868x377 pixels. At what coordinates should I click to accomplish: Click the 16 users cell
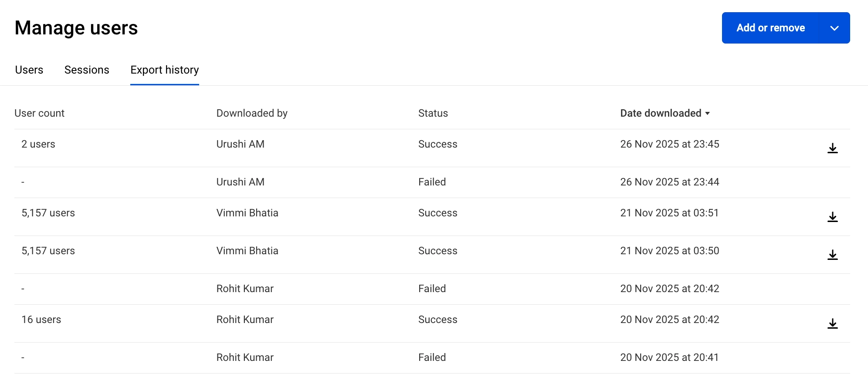click(41, 320)
